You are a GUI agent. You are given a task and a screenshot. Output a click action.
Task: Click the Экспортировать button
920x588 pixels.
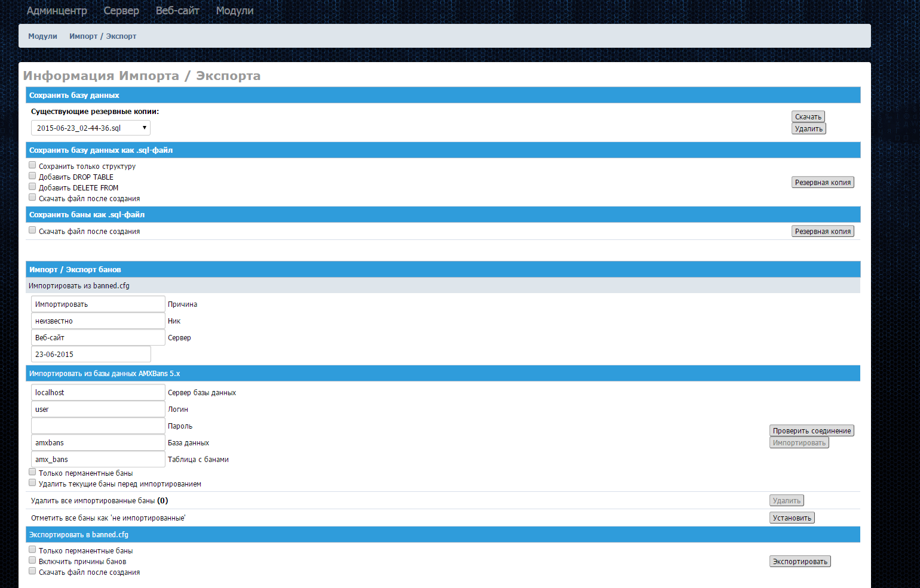pos(800,562)
